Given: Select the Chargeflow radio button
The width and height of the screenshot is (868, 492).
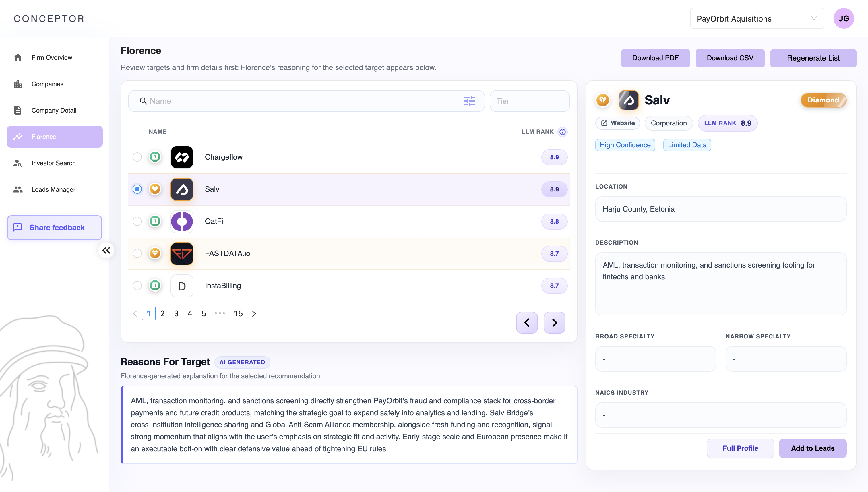Looking at the screenshot, I should pyautogui.click(x=137, y=157).
